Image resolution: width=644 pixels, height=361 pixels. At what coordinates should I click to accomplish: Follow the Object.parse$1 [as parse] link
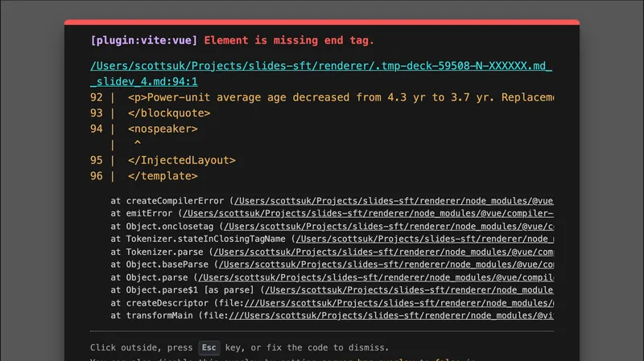[x=409, y=290]
